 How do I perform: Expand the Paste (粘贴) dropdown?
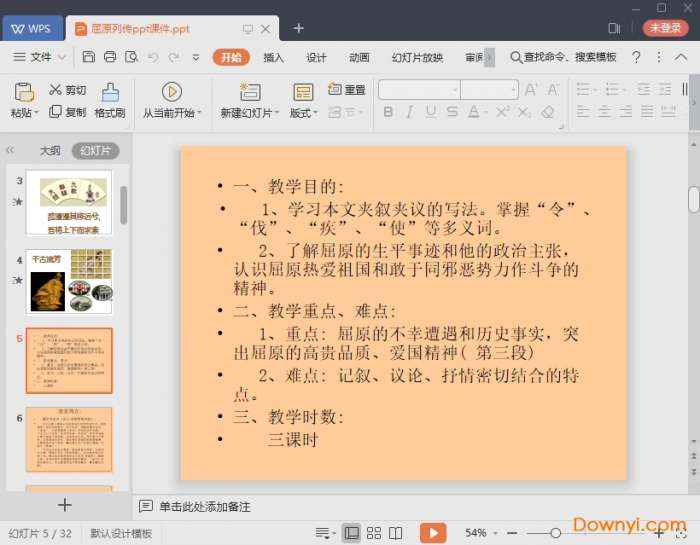point(24,114)
